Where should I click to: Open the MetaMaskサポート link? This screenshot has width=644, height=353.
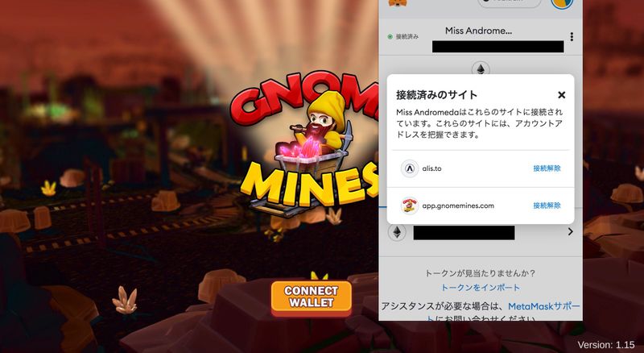point(544,306)
